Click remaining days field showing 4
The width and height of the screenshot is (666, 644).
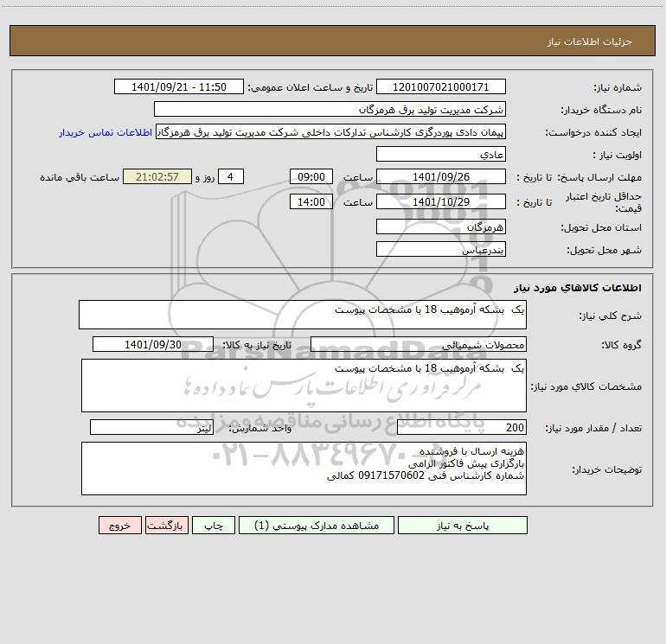coord(231,176)
